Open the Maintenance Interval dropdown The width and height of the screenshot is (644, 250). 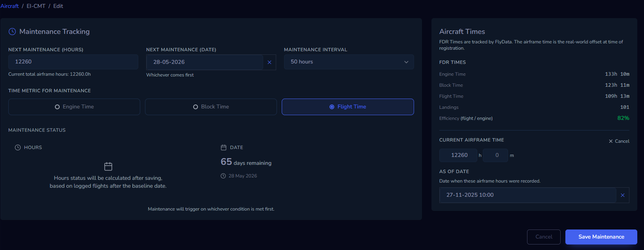click(348, 62)
